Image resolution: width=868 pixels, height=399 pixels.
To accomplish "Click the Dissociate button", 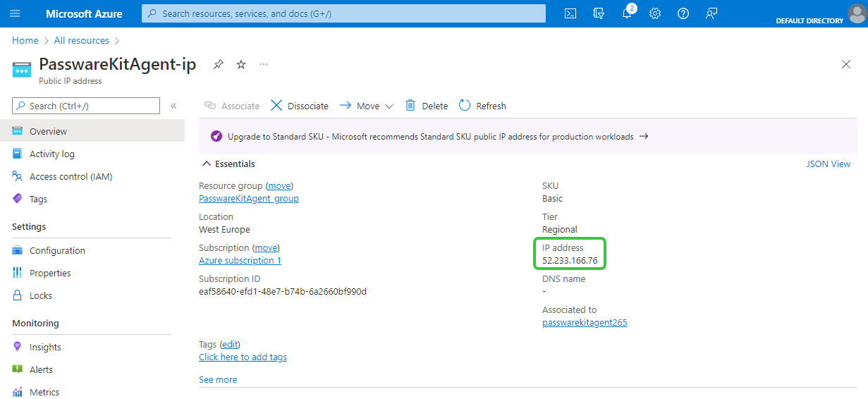I will pos(300,106).
